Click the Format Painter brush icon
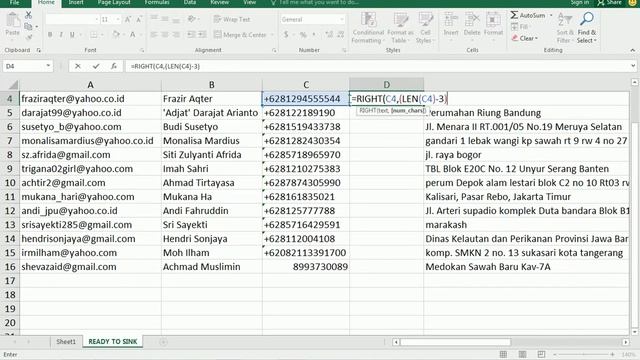 [28, 38]
